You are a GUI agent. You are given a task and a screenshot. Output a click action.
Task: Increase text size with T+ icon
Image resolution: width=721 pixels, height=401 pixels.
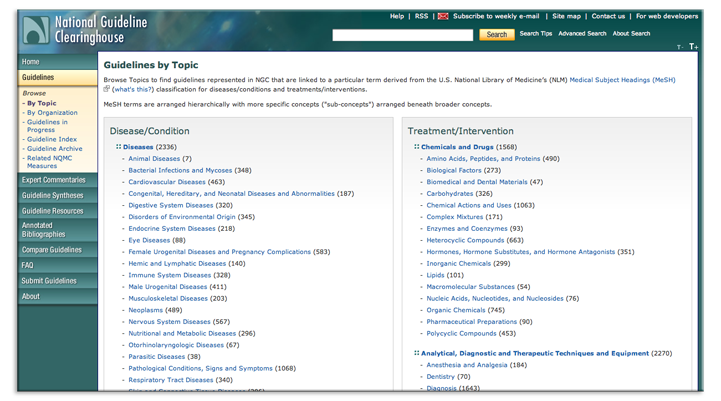[x=694, y=47]
